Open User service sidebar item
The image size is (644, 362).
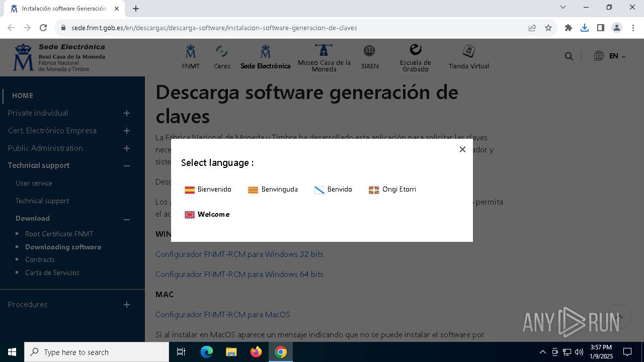(x=34, y=183)
